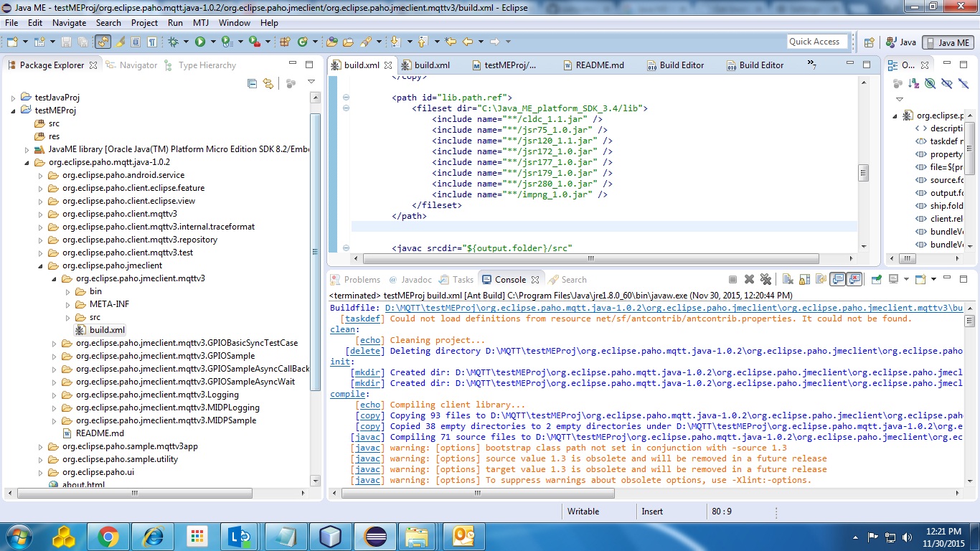980x551 pixels.
Task: Show hidden editor tabs list
Action: click(812, 65)
